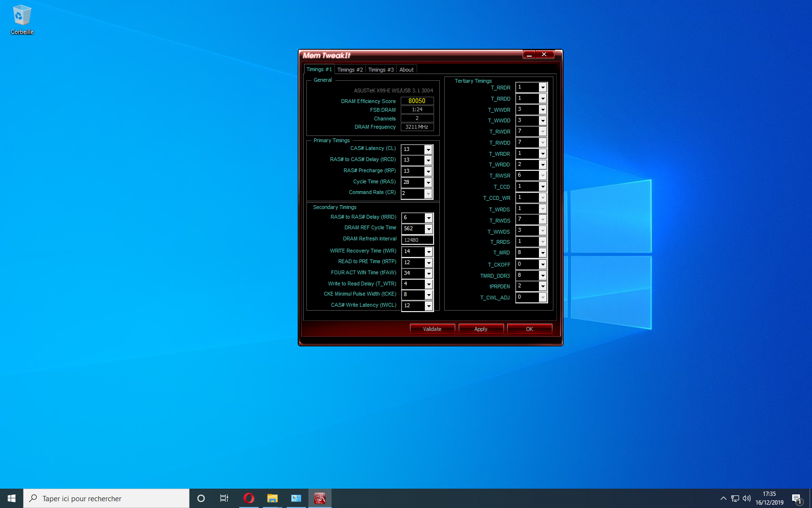The height and width of the screenshot is (508, 812).
Task: Expand the CAS# Latency (CL) dropdown
Action: [x=428, y=149]
